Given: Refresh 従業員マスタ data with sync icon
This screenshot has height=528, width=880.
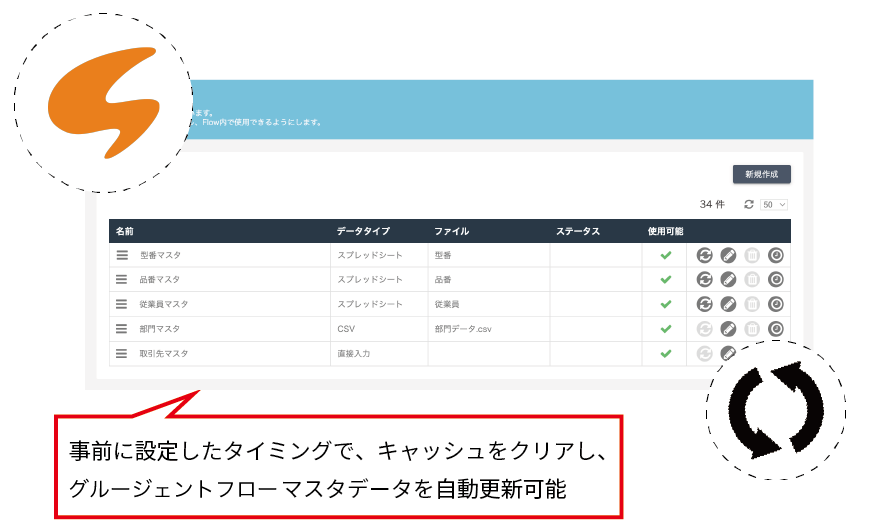Looking at the screenshot, I should [x=705, y=304].
